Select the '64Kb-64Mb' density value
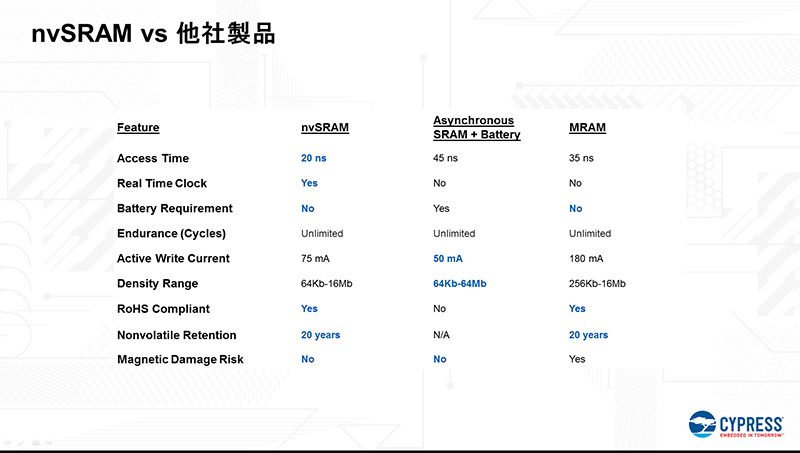800x453 pixels. click(x=460, y=284)
